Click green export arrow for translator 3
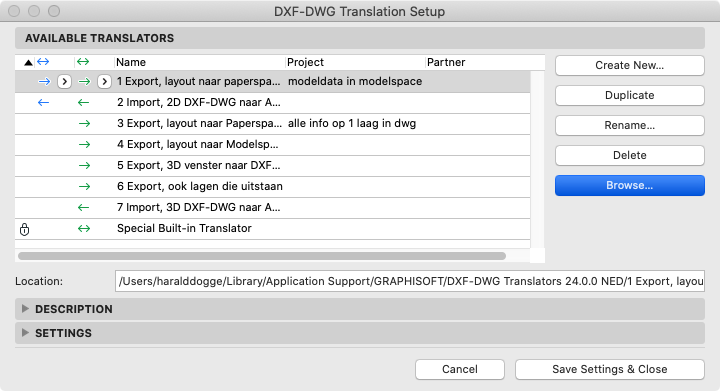This screenshot has height=391, width=720. click(x=84, y=123)
